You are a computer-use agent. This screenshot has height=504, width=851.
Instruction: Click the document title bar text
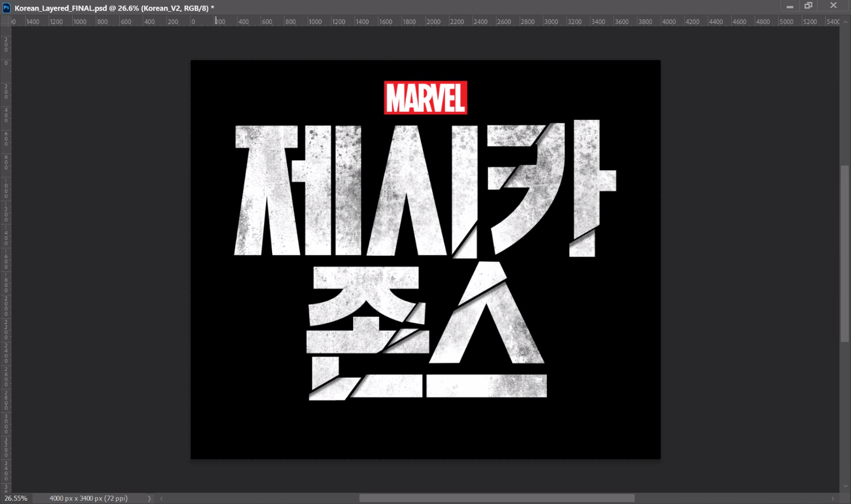114,8
